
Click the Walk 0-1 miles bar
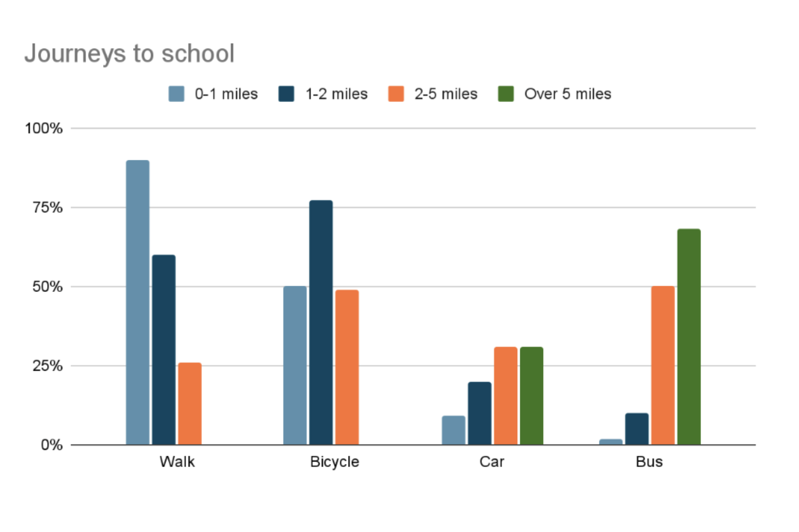coord(138,302)
